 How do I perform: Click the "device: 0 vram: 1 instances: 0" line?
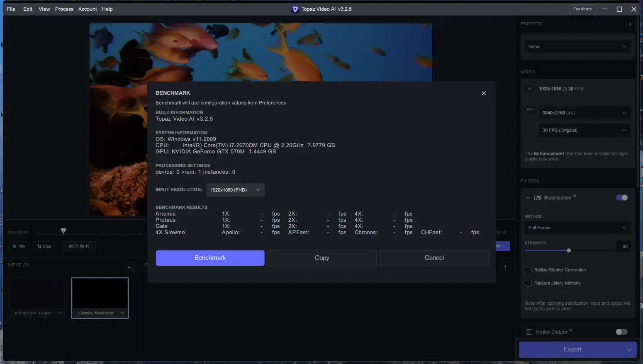(195, 172)
